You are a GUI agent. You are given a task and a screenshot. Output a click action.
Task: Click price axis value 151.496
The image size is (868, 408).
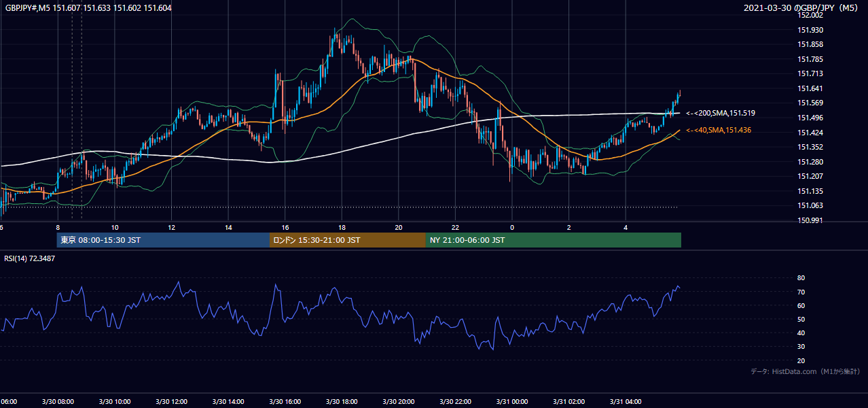tap(810, 118)
